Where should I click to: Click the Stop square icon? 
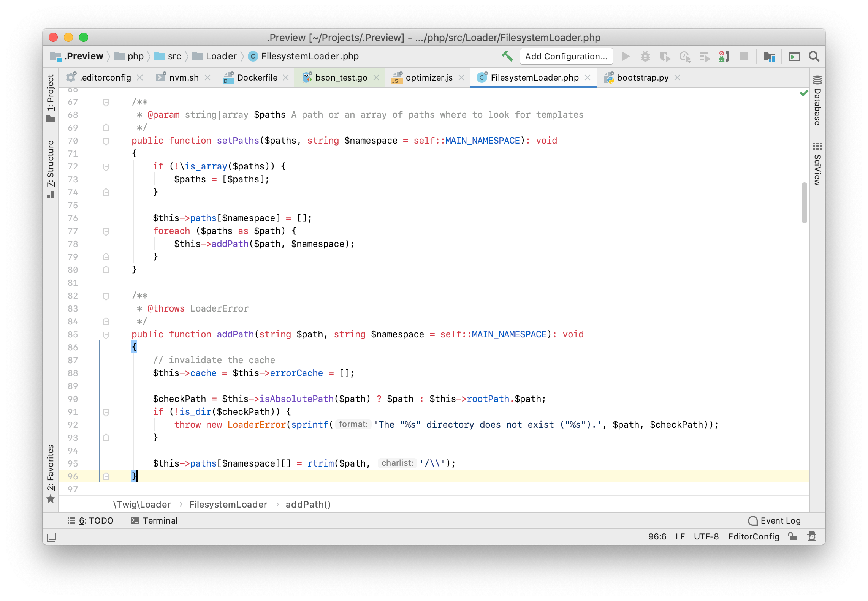pos(744,57)
